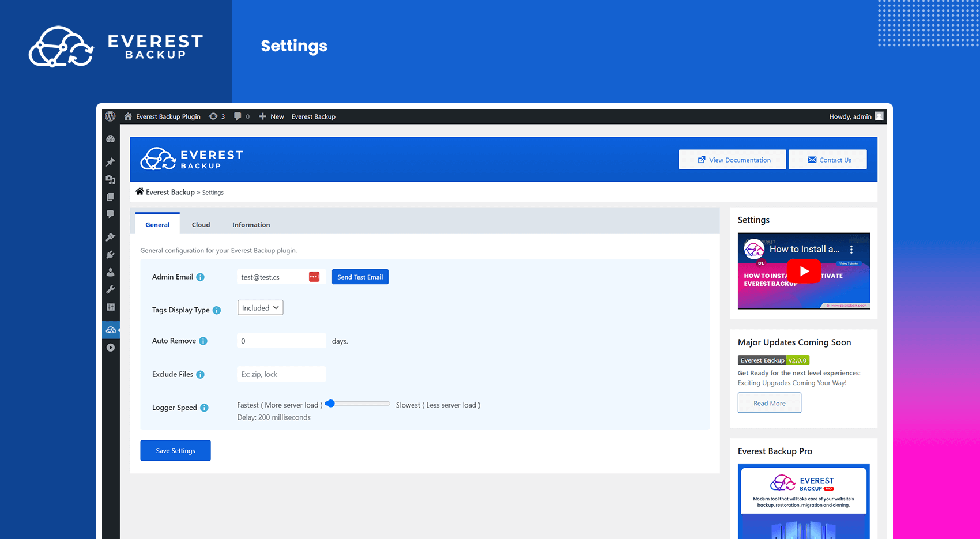Click the red password-manager icon in email field
Viewport: 980px width, 539px height.
[x=314, y=277]
